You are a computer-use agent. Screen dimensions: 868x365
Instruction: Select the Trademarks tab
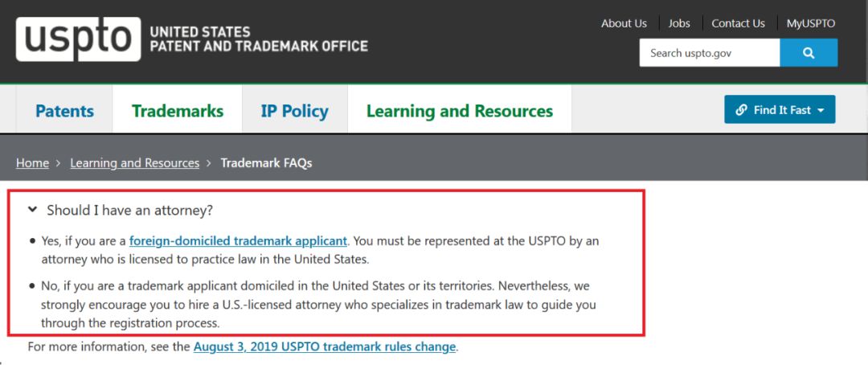[178, 111]
